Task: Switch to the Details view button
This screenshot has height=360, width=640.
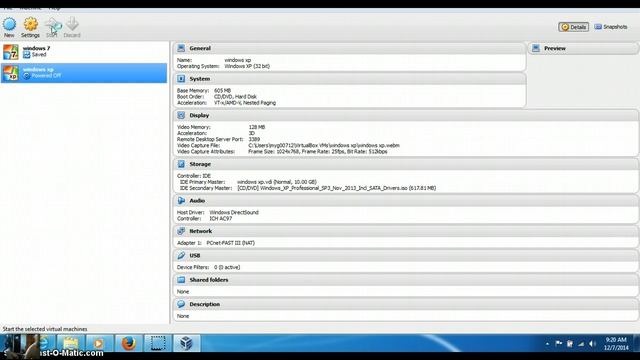Action: click(x=573, y=27)
